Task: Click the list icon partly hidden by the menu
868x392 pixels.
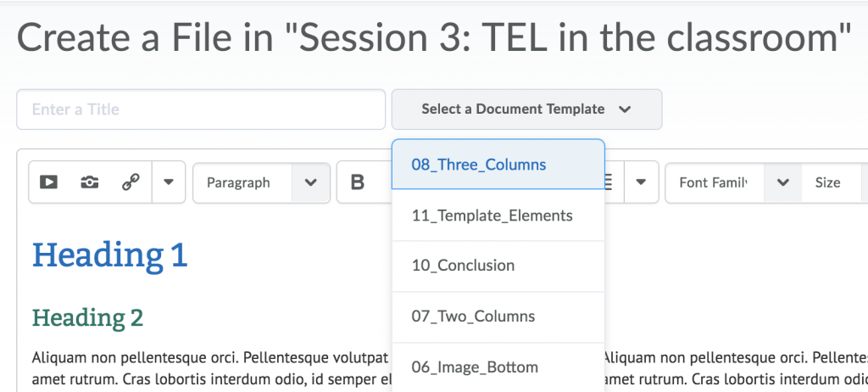Action: click(x=610, y=182)
